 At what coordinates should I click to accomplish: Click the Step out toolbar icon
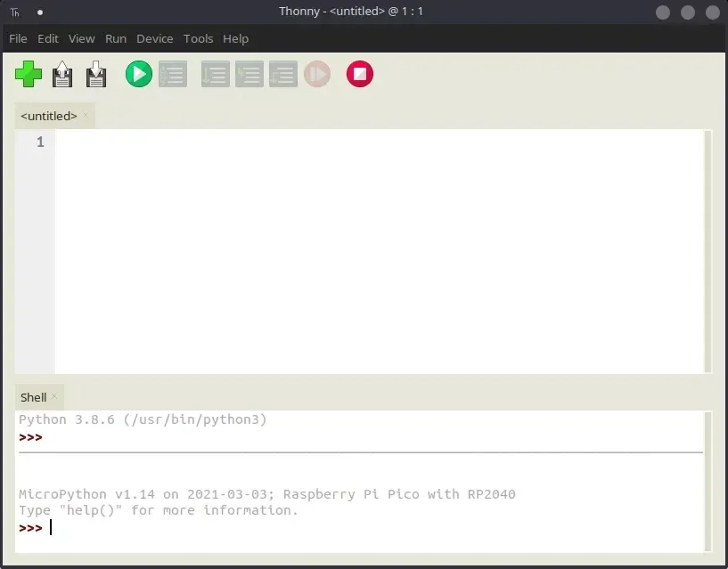pos(283,74)
